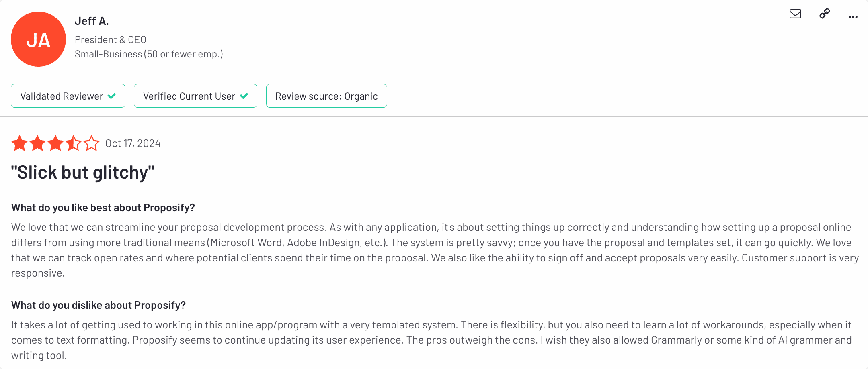Click the first rating star

(x=19, y=143)
